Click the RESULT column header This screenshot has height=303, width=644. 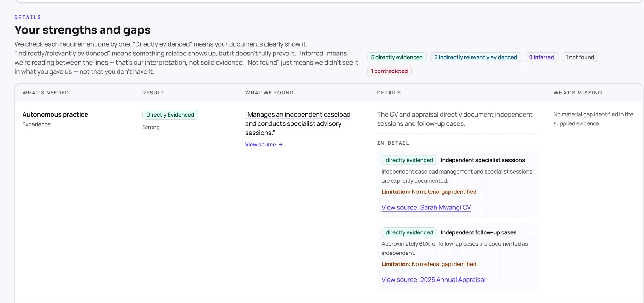pyautogui.click(x=153, y=93)
